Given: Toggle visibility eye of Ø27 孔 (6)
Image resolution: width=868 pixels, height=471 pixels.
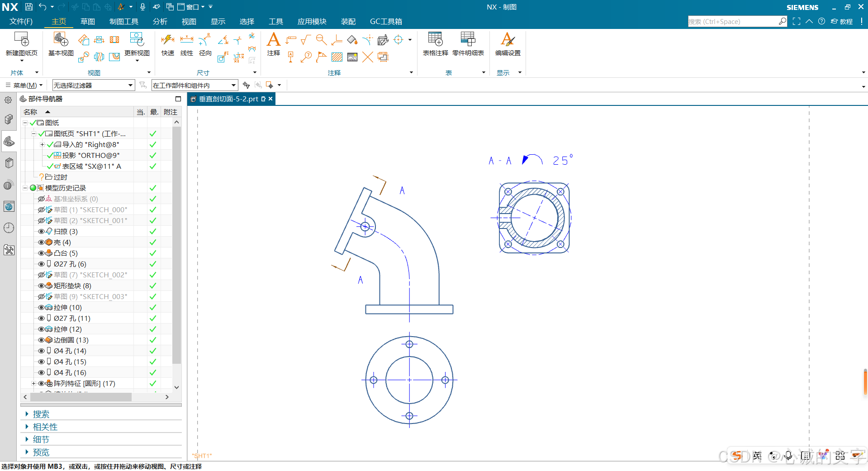Looking at the screenshot, I should [x=41, y=264].
